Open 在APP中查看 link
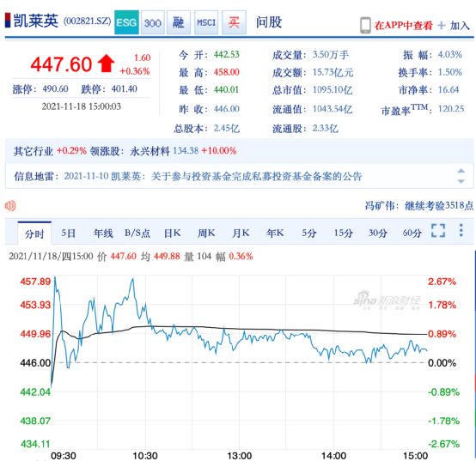Viewport: 476px width, 461px height. 404,26
